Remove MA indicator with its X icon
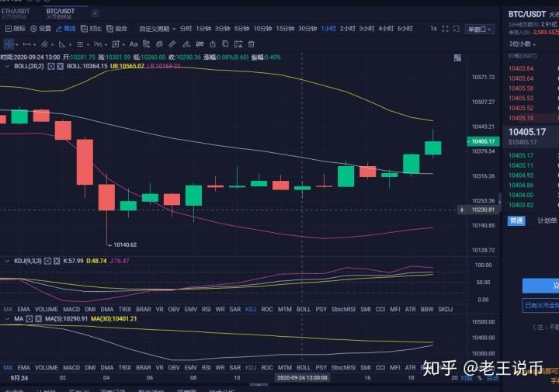This screenshot has width=559, height=392. click(39, 318)
